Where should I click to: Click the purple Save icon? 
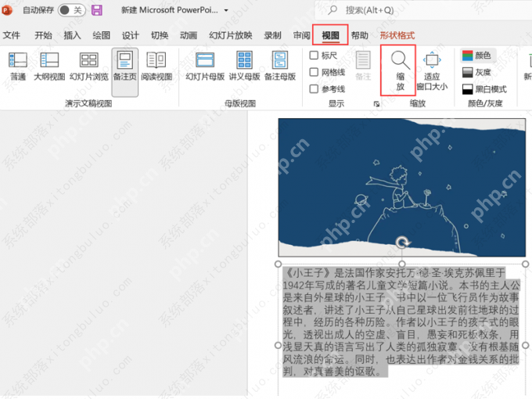coord(97,10)
